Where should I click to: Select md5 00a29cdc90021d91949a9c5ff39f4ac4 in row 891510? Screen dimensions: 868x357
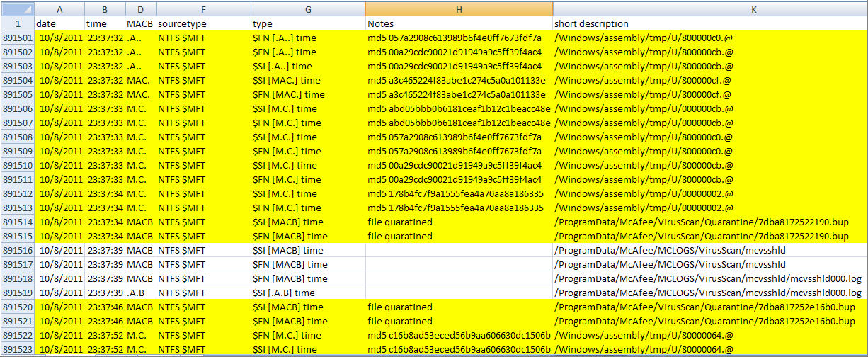tap(459, 165)
